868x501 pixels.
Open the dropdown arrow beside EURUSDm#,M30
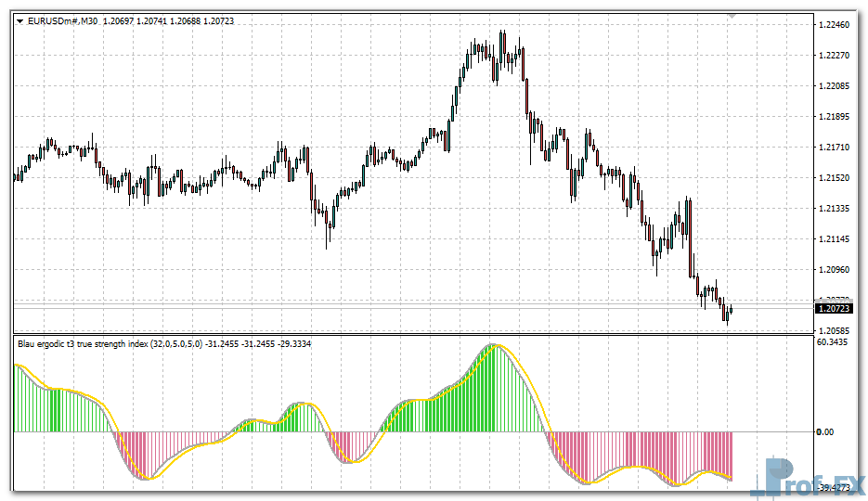19,20
